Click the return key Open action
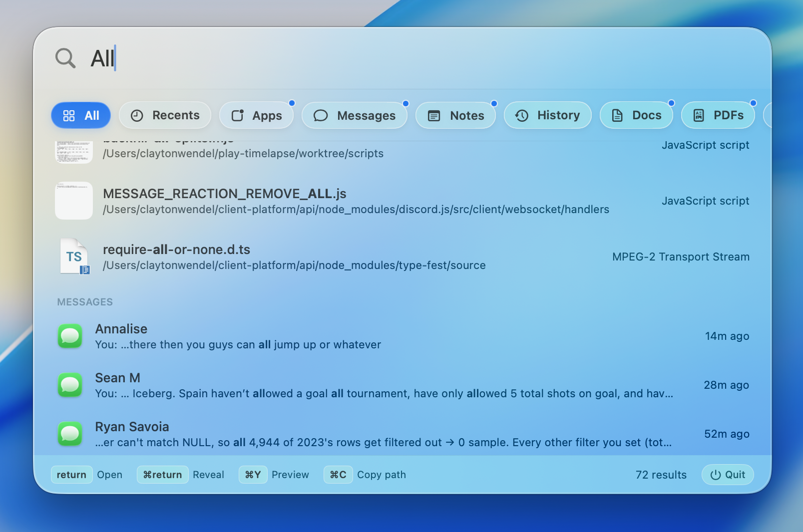The image size is (803, 532). [87, 475]
